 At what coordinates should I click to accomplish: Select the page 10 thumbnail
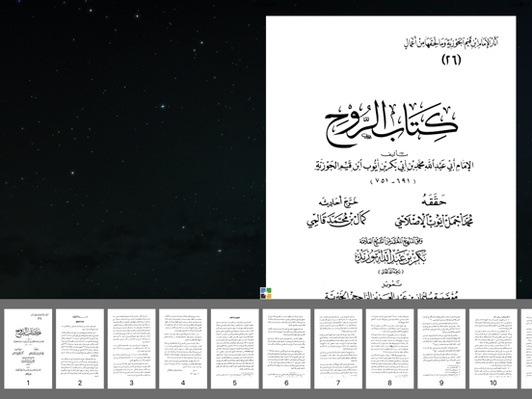pos(493,349)
